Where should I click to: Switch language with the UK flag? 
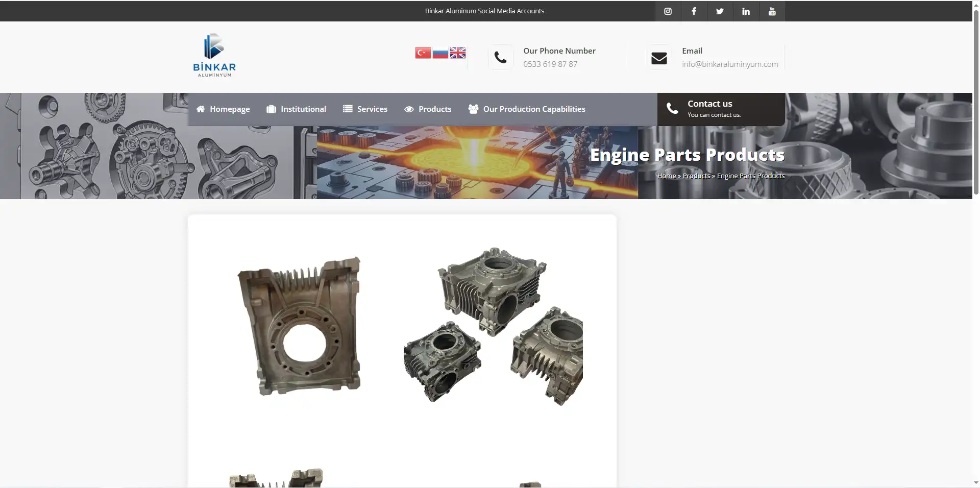point(457,53)
